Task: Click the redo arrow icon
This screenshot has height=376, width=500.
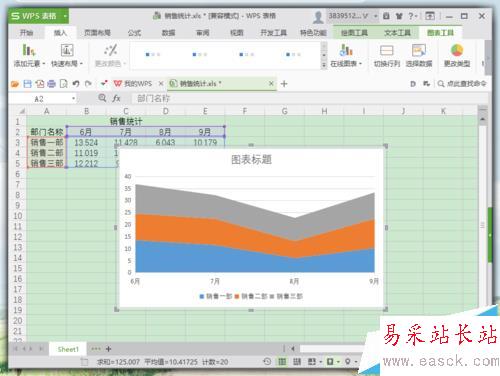Action: pyautogui.click(x=88, y=84)
